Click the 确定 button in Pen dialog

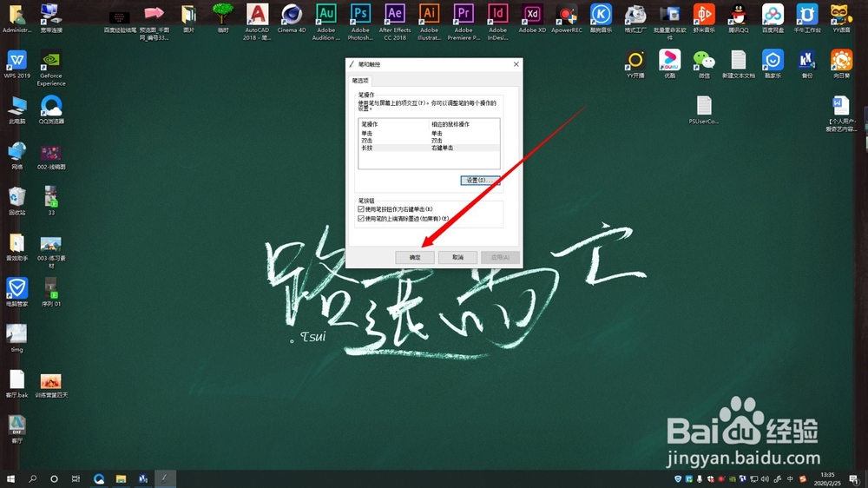tap(415, 257)
